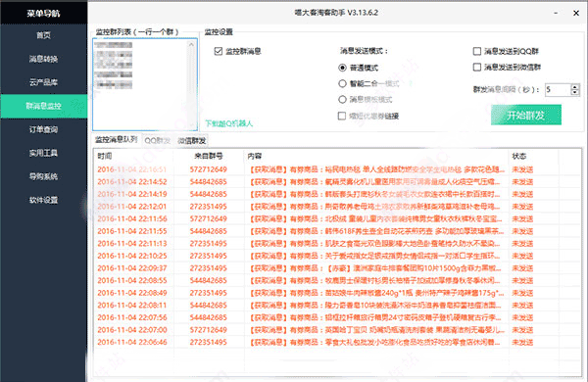The width and height of the screenshot is (588, 382).
Task: Open 实用工具 from the navigation menu
Action: [x=43, y=153]
